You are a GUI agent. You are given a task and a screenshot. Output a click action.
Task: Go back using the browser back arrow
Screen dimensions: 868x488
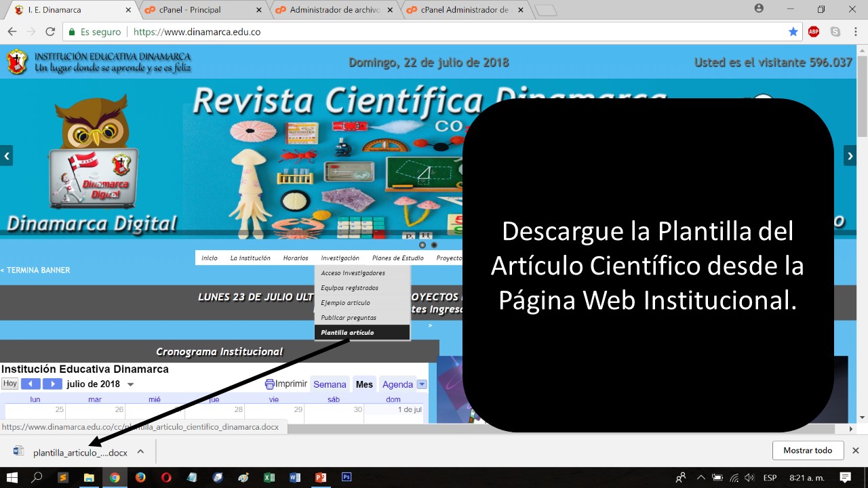pyautogui.click(x=12, y=32)
